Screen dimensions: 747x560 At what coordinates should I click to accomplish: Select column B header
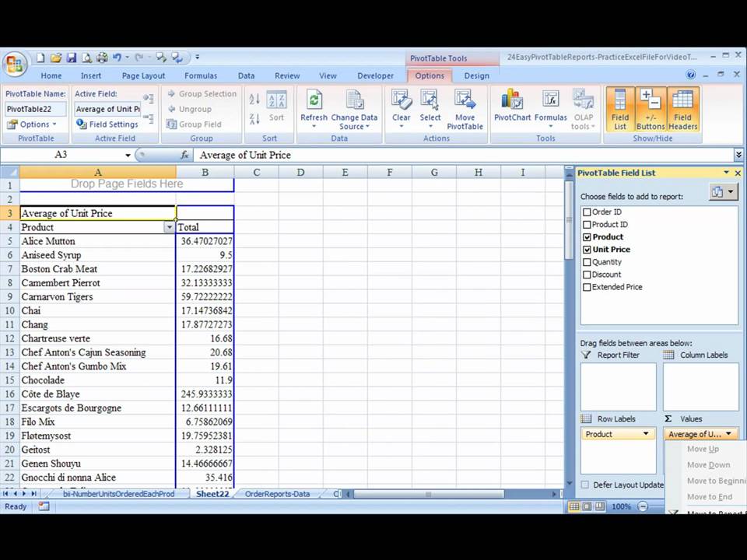(x=205, y=172)
